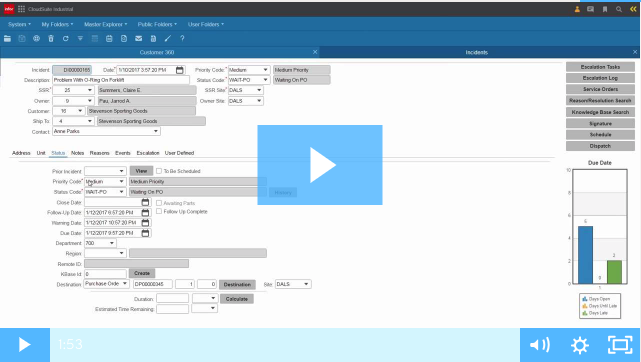Open help question mark icon
Screen dimensions: 641x362
pos(182,38)
